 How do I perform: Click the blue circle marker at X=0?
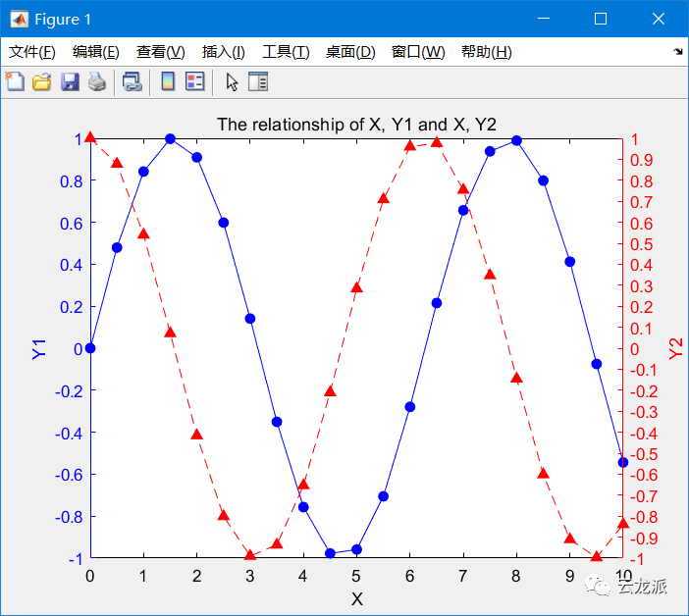click(x=90, y=348)
